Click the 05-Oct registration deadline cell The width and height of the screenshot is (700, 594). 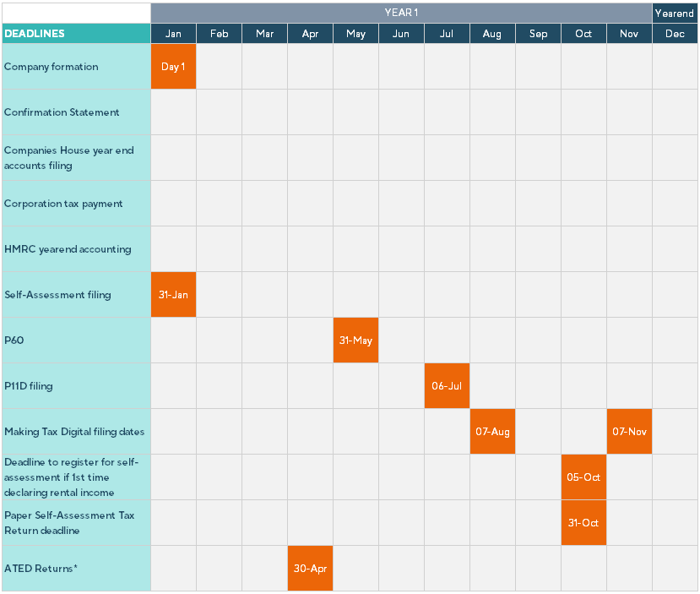(x=583, y=477)
